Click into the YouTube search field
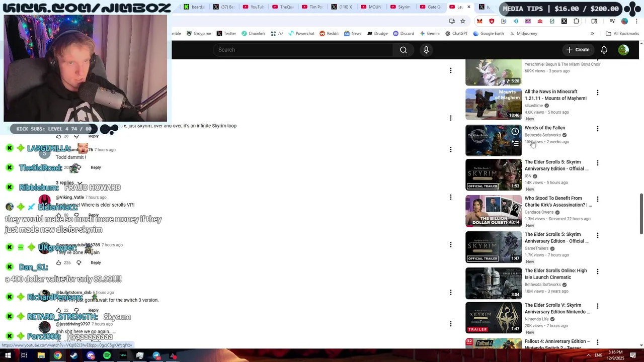Viewport: 644px width, 362px height. (x=303, y=50)
